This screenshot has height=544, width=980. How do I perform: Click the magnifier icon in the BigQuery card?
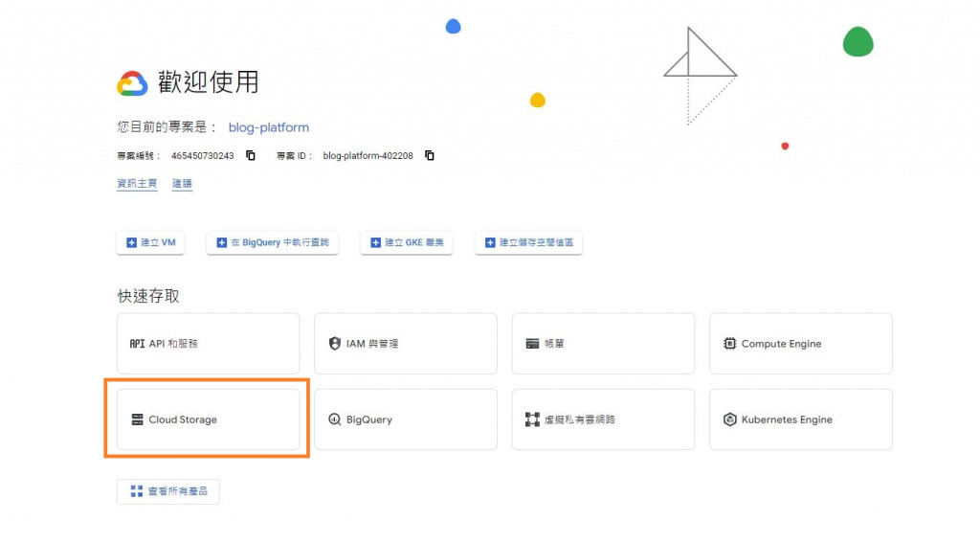pyautogui.click(x=334, y=419)
